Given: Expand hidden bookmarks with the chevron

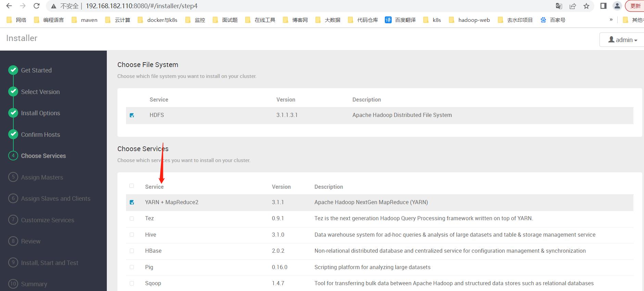Looking at the screenshot, I should (x=611, y=20).
